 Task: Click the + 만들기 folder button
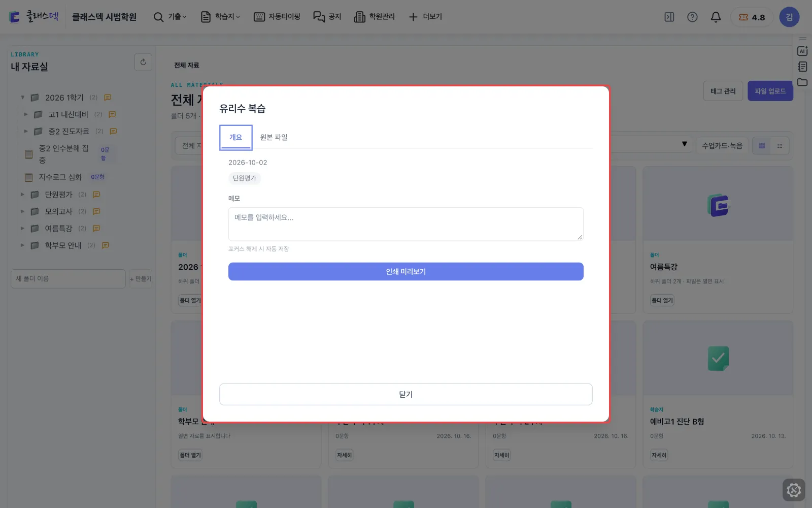coord(141,279)
